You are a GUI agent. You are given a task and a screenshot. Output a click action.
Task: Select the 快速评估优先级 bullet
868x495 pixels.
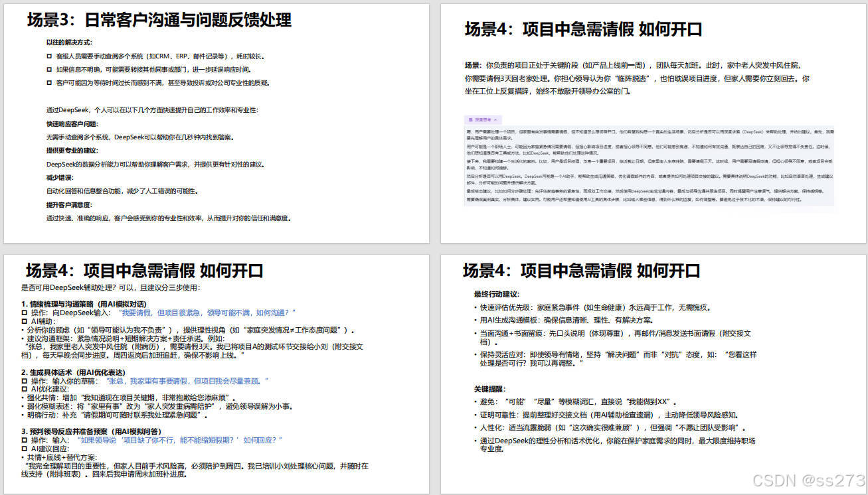click(x=592, y=308)
